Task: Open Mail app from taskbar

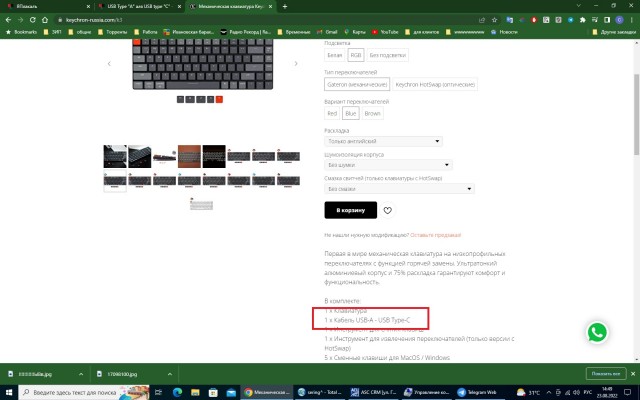Action: tap(231, 392)
